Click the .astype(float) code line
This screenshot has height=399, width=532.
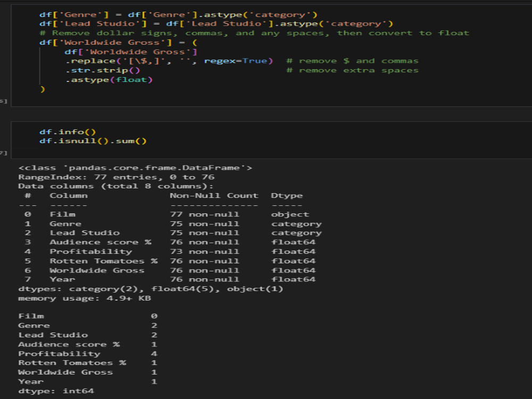tap(109, 80)
